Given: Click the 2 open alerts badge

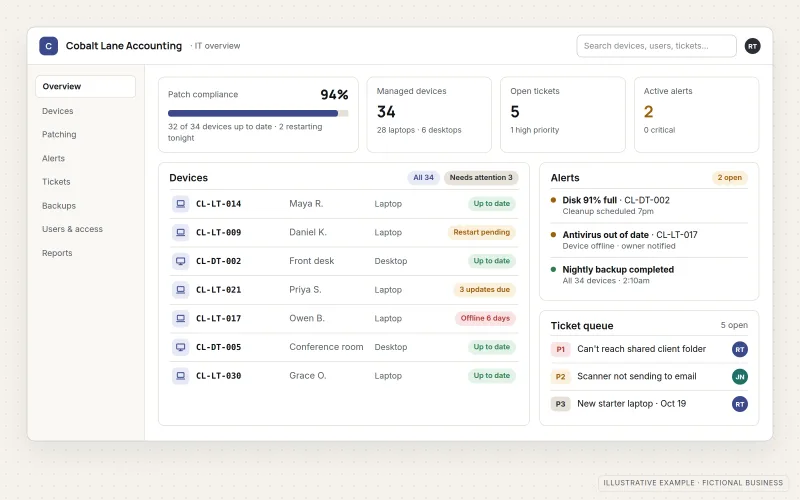Looking at the screenshot, I should [730, 178].
